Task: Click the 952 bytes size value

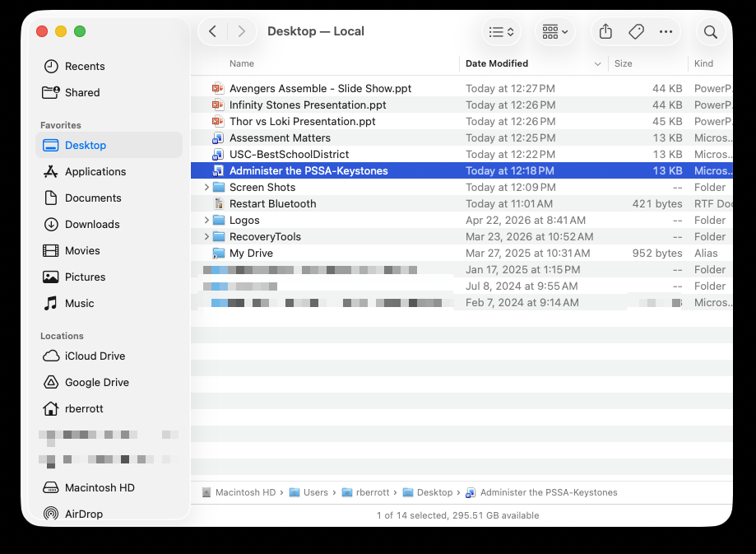Action: tap(657, 253)
